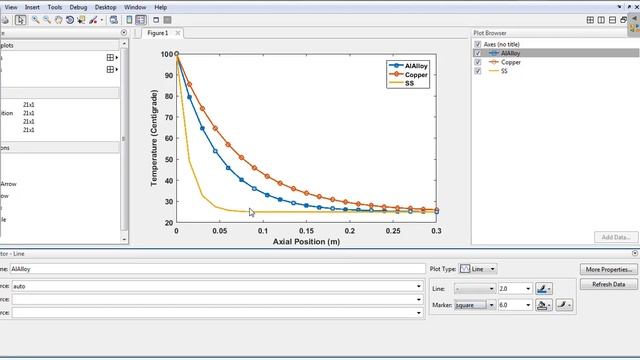Image resolution: width=640 pixels, height=360 pixels.
Task: Select AlAlloy row in the Plot Browser
Action: tap(556, 53)
